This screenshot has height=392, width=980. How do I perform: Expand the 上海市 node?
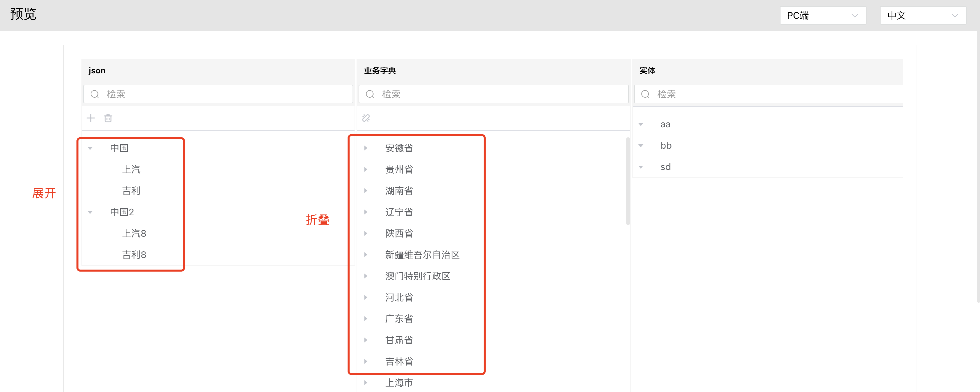(366, 382)
